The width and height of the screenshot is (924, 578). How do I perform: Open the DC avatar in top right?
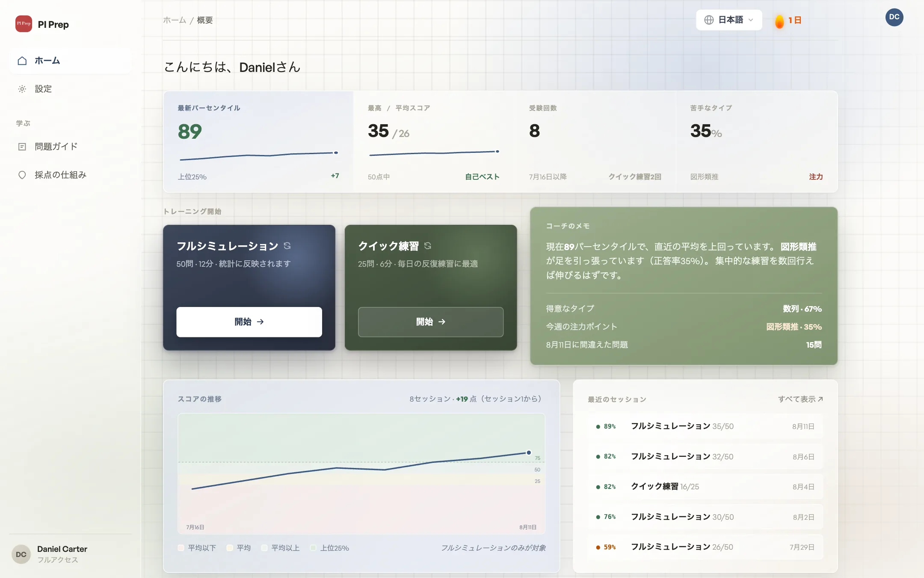894,18
